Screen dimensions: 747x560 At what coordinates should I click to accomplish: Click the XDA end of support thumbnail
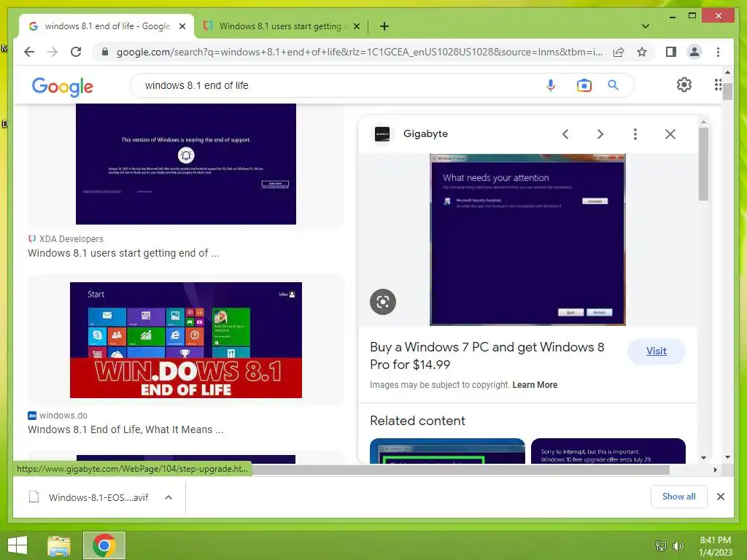coord(186,164)
